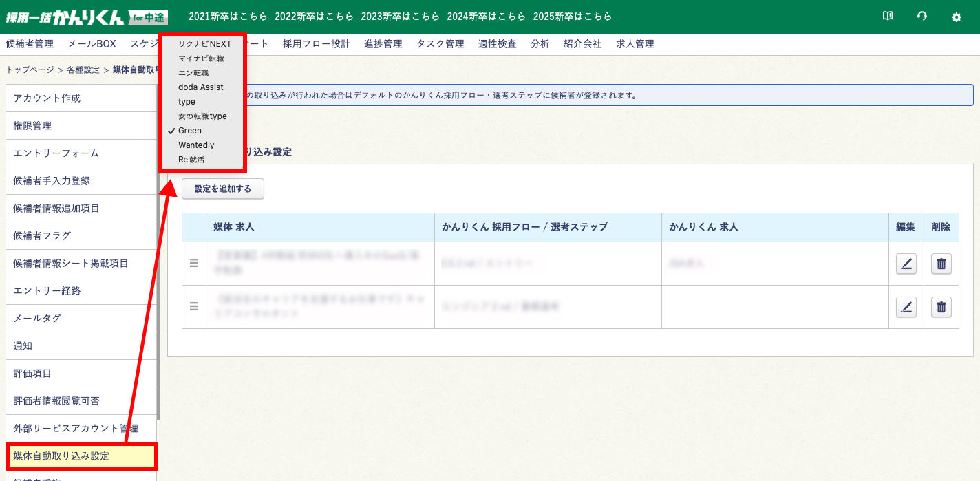
Task: Open the manual book icon in header
Action: 887,17
